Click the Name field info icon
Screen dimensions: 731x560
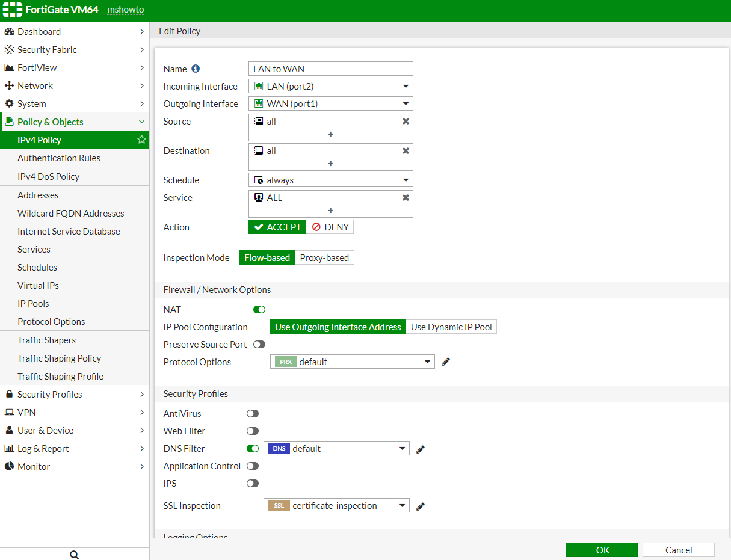pyautogui.click(x=196, y=69)
